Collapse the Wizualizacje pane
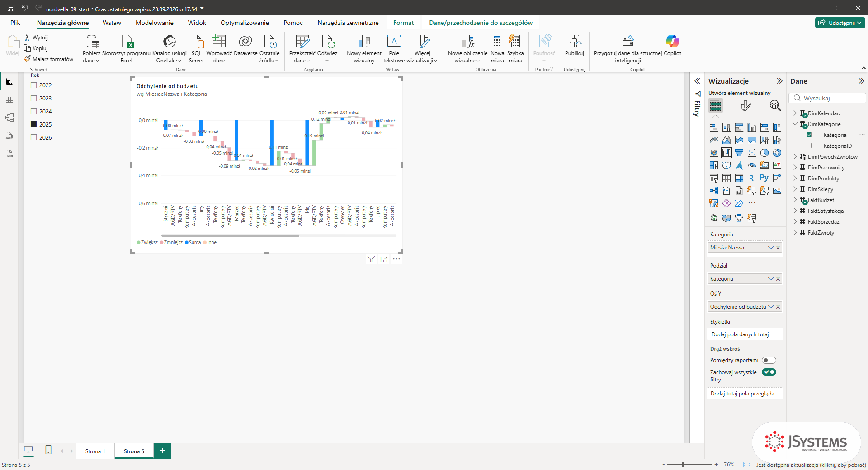Screen dimensions: 868x470 779,81
